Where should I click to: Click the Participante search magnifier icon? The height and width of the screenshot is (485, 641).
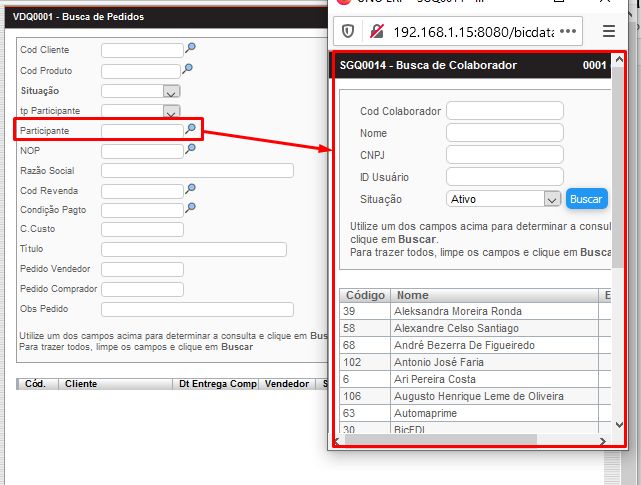(190, 130)
